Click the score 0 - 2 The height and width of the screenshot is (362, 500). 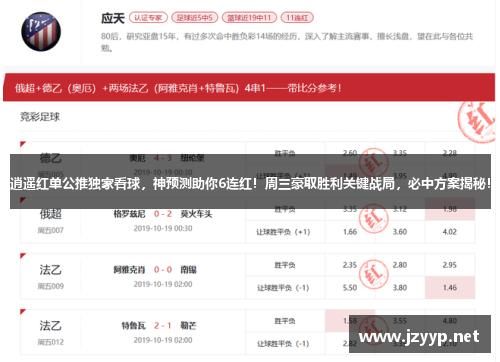[163, 214]
